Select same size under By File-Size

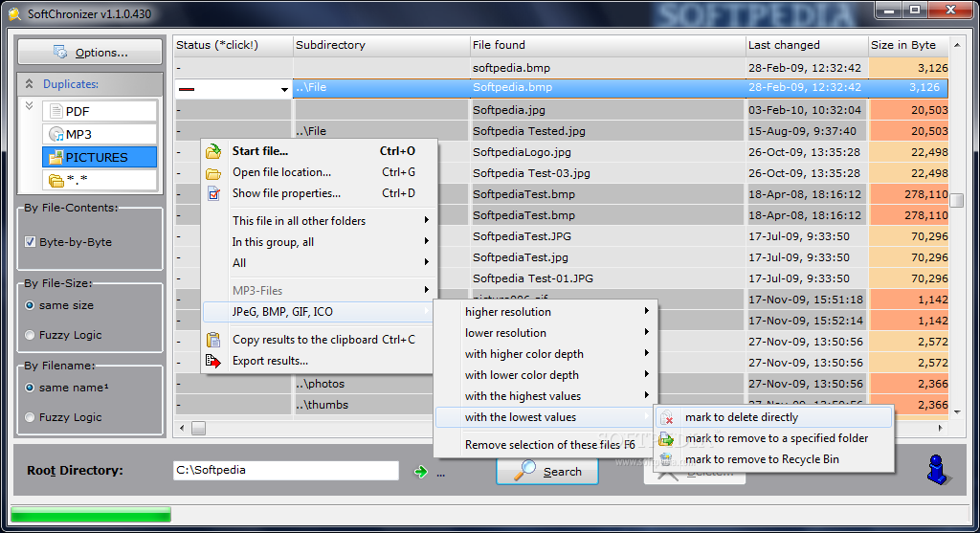pos(30,305)
